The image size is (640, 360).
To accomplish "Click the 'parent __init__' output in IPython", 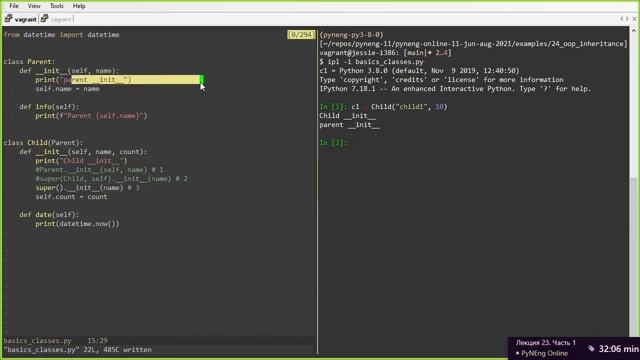I will tap(349, 124).
